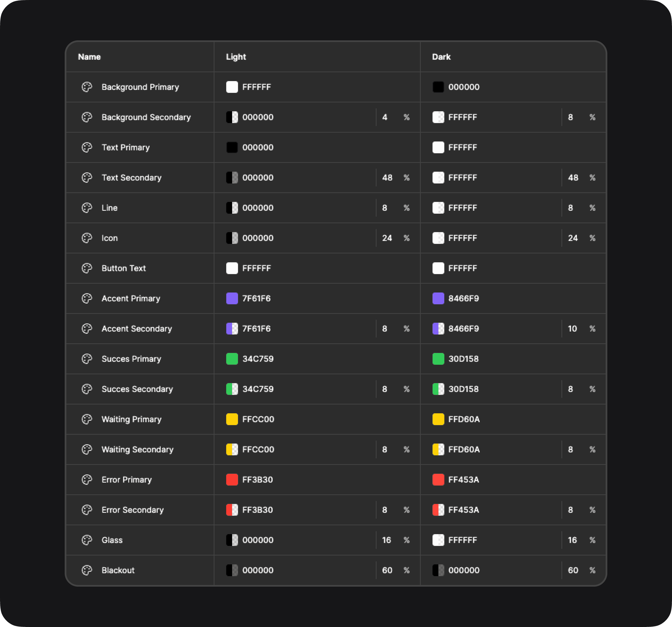Open the Succes Primary dark green swatch
Image resolution: width=672 pixels, height=627 pixels.
tap(438, 359)
